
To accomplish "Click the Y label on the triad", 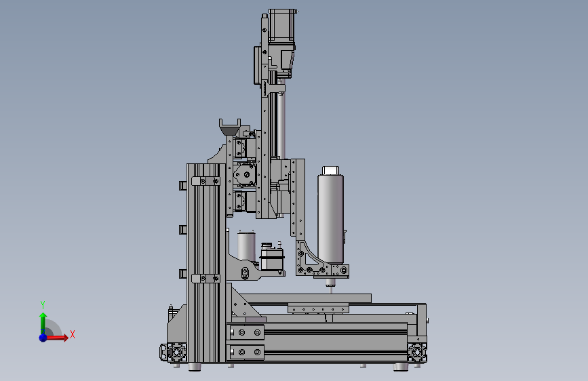I will 43,305.
